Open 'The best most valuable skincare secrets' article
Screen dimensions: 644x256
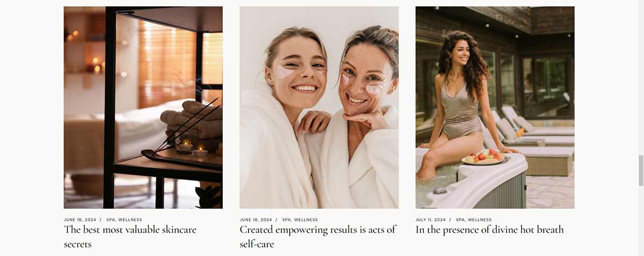pos(130,237)
